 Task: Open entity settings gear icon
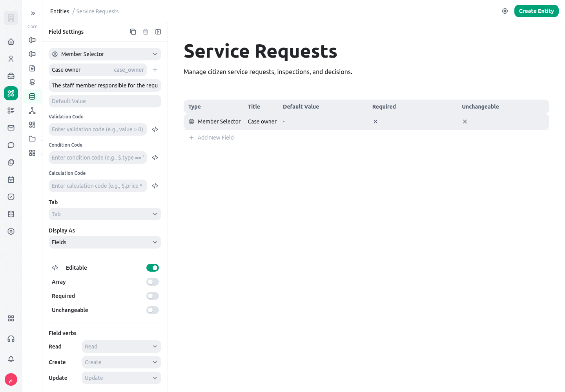505,11
